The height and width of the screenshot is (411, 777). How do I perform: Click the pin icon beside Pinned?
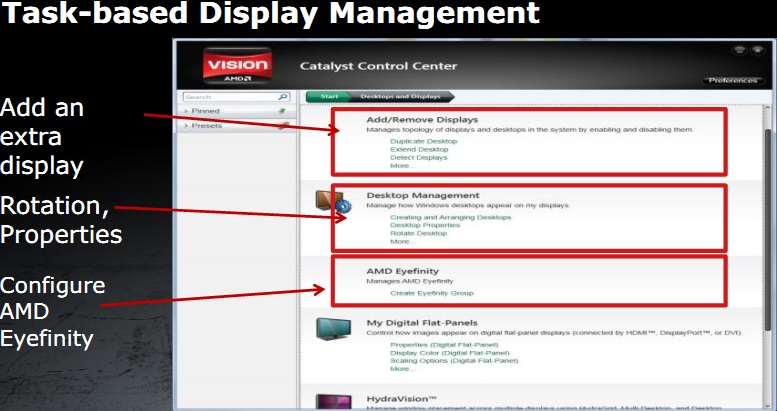(x=282, y=111)
